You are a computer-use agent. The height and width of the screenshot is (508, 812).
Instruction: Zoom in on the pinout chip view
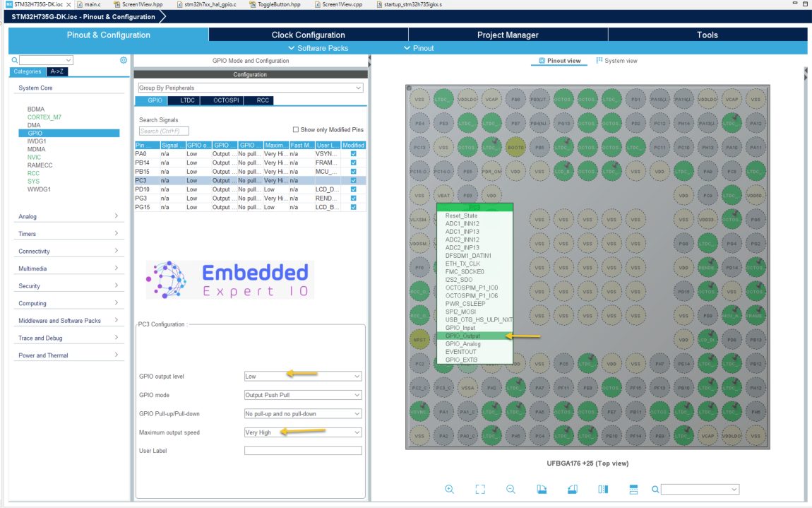[x=449, y=489]
